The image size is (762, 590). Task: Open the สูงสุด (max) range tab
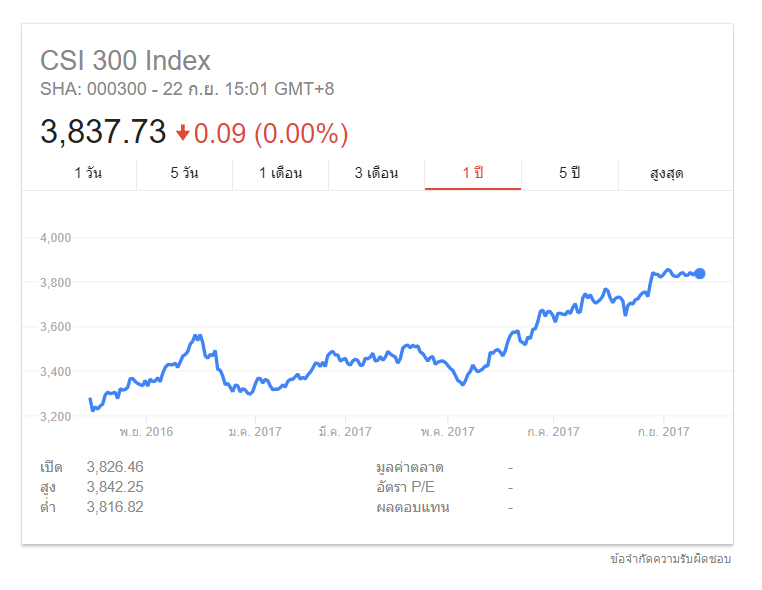(666, 173)
